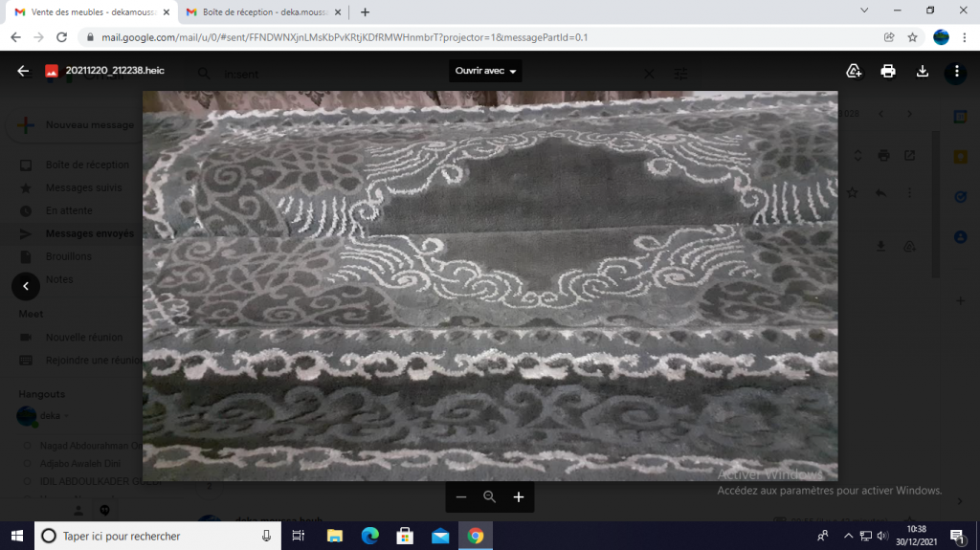Click the Windows taskbar search box
Screen dimensions: 980x550
click(x=153, y=536)
